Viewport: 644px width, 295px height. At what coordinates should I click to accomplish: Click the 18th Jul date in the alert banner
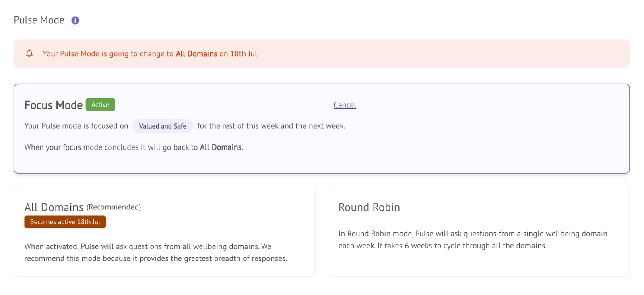click(244, 54)
